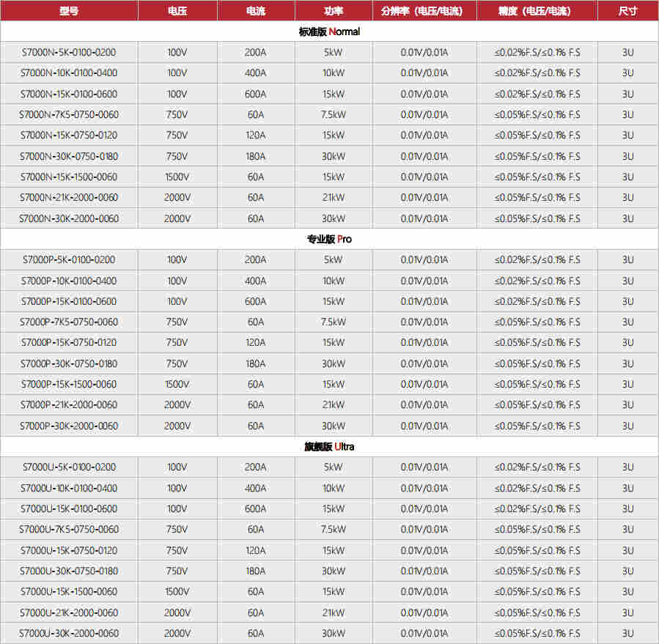Click model S7000U-15K-0750-0120

(69, 550)
